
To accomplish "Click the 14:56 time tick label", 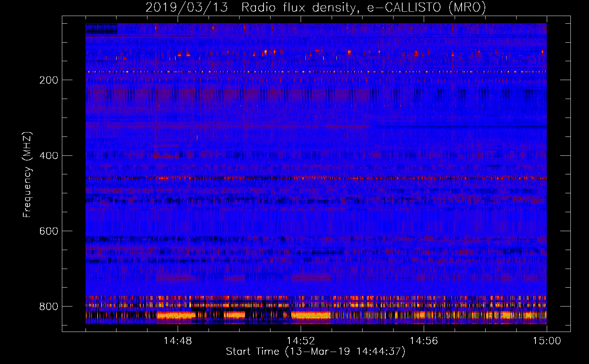I will (424, 341).
